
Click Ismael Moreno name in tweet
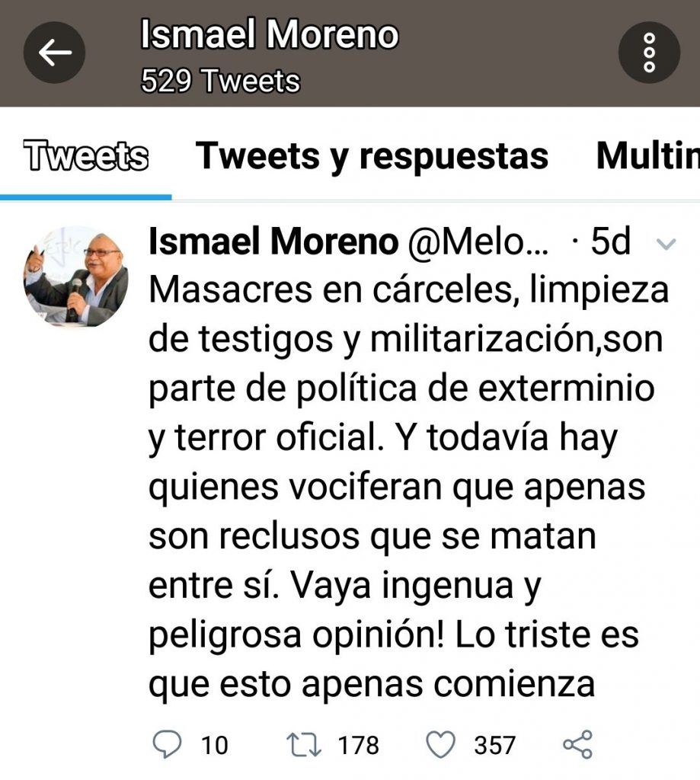pyautogui.click(x=273, y=241)
